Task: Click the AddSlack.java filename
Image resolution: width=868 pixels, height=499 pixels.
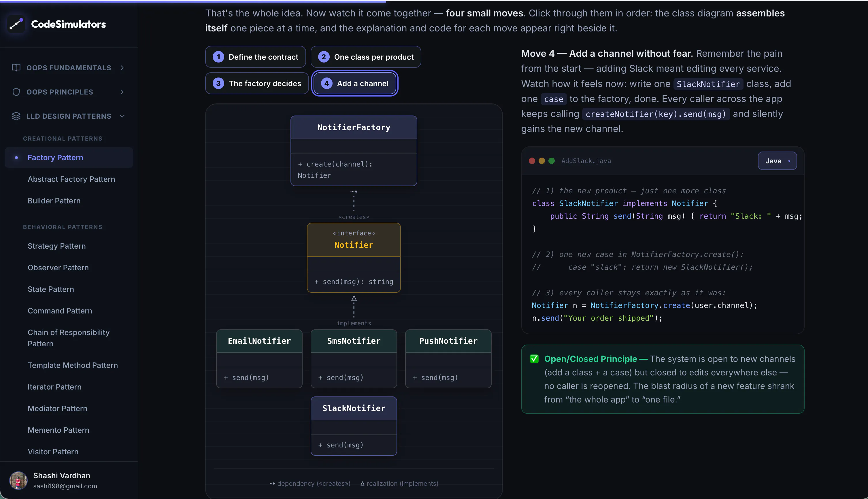Action: (586, 161)
